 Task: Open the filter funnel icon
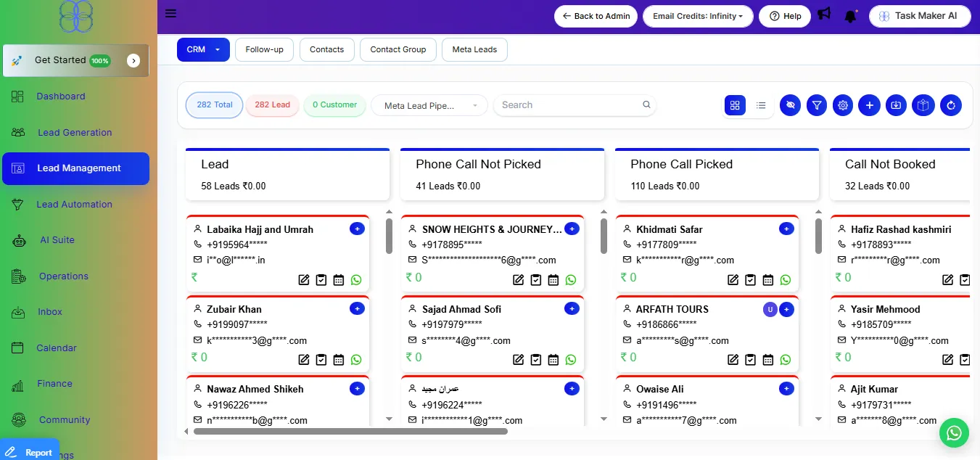coord(816,105)
